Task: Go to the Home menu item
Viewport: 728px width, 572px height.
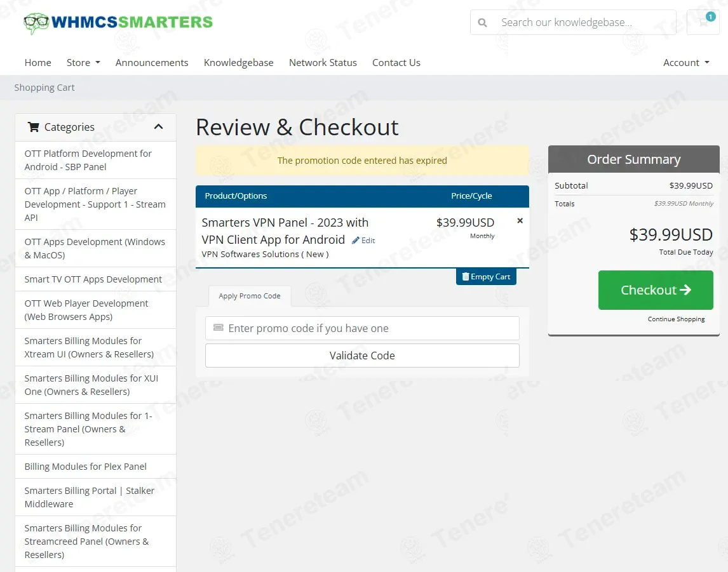Action: [38, 63]
